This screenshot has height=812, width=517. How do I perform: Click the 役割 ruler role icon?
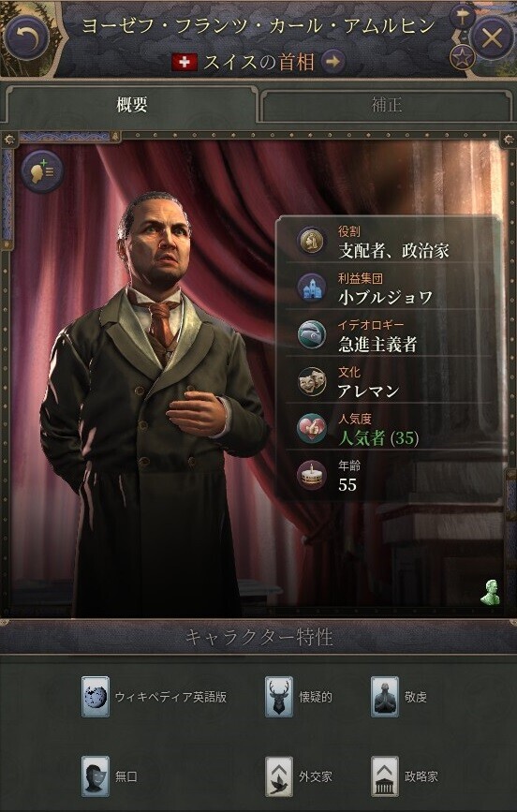312,242
